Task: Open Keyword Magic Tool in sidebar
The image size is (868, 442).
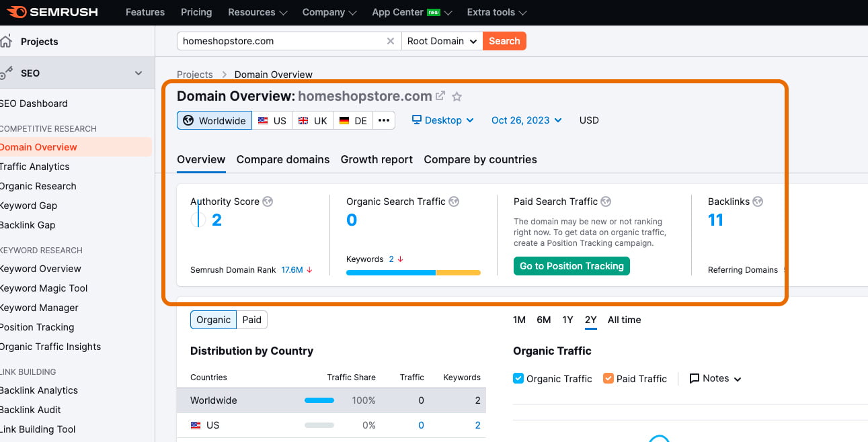Action: point(44,288)
